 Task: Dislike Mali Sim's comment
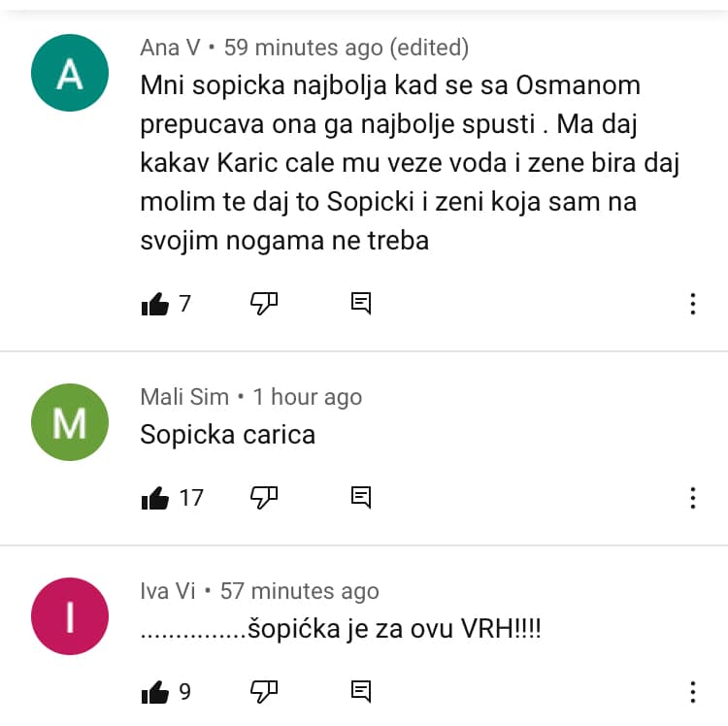pyautogui.click(x=264, y=498)
